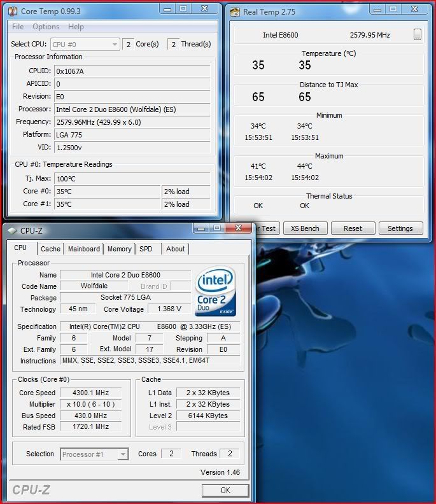Click the Frequency field showing 2579.96MHz
Image resolution: width=436 pixels, height=504 pixels.
point(132,122)
